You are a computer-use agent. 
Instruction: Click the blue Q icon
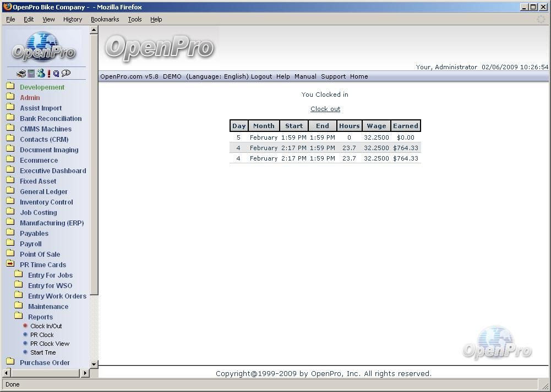coord(56,74)
